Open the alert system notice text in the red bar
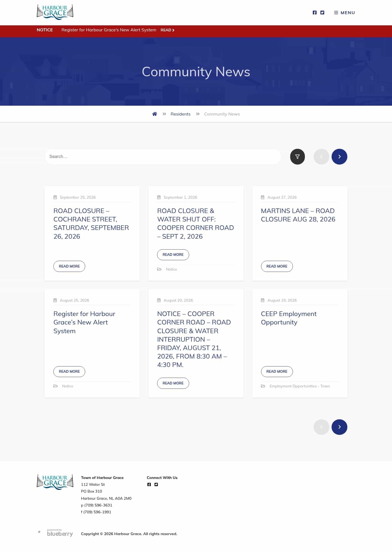392x552 pixels. pyautogui.click(x=109, y=30)
